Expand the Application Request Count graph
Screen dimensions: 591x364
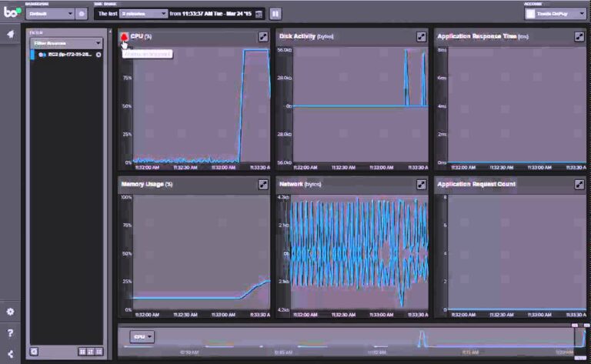click(x=579, y=185)
